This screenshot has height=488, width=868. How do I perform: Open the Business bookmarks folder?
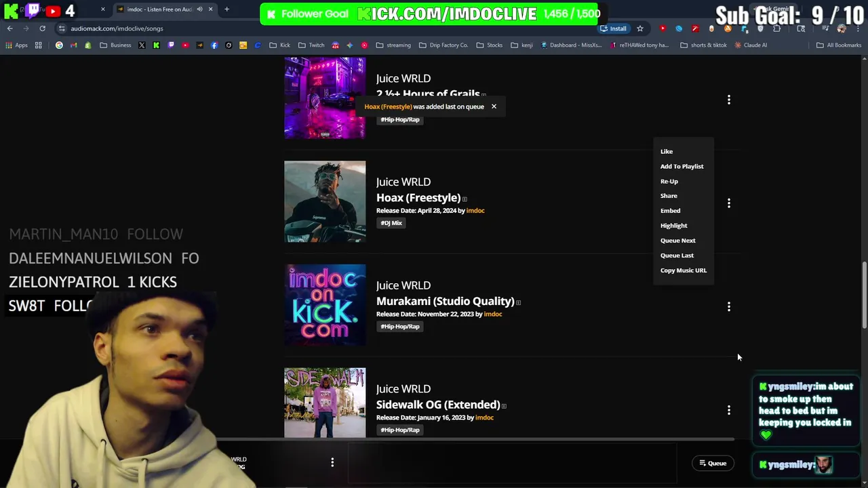[x=115, y=45]
